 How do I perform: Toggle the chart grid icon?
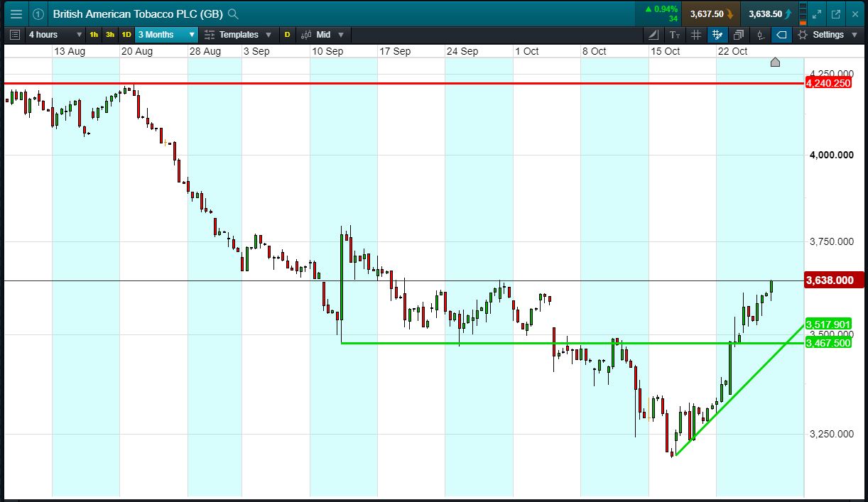coord(696,34)
